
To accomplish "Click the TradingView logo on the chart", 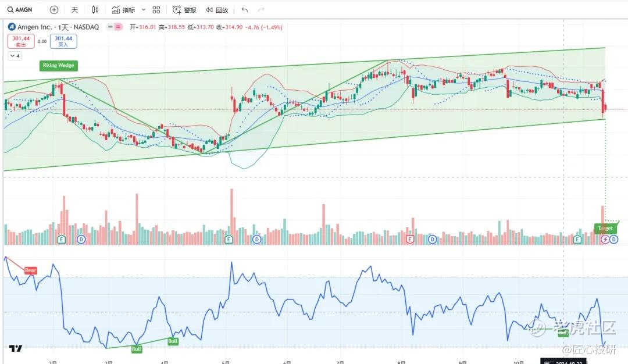I will pyautogui.click(x=16, y=348).
